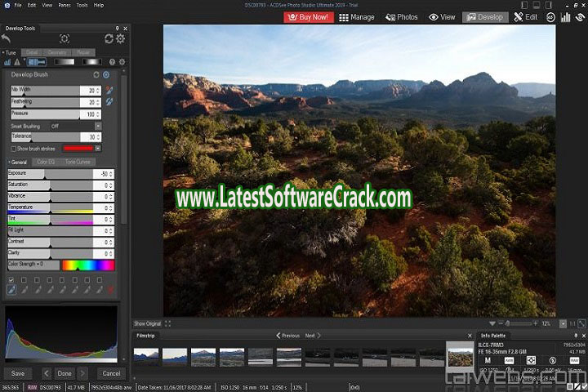Reset the Develop Brush settings
The width and height of the screenshot is (588, 392).
click(x=96, y=74)
